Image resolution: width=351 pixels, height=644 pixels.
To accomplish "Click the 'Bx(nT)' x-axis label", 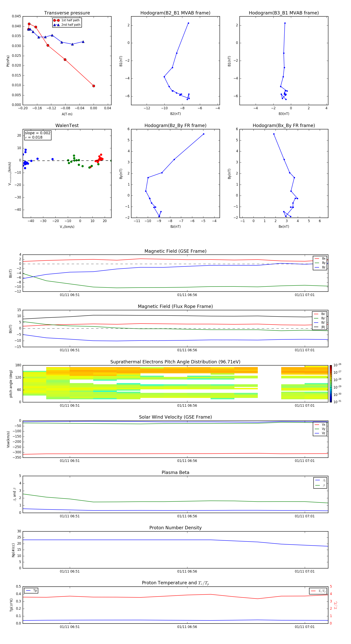I will 284,227.
